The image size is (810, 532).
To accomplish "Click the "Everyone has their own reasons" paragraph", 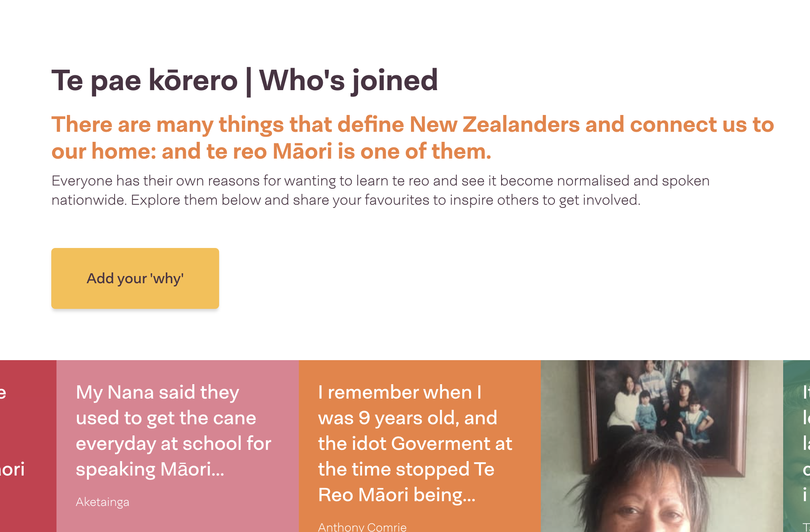I will coord(380,181).
